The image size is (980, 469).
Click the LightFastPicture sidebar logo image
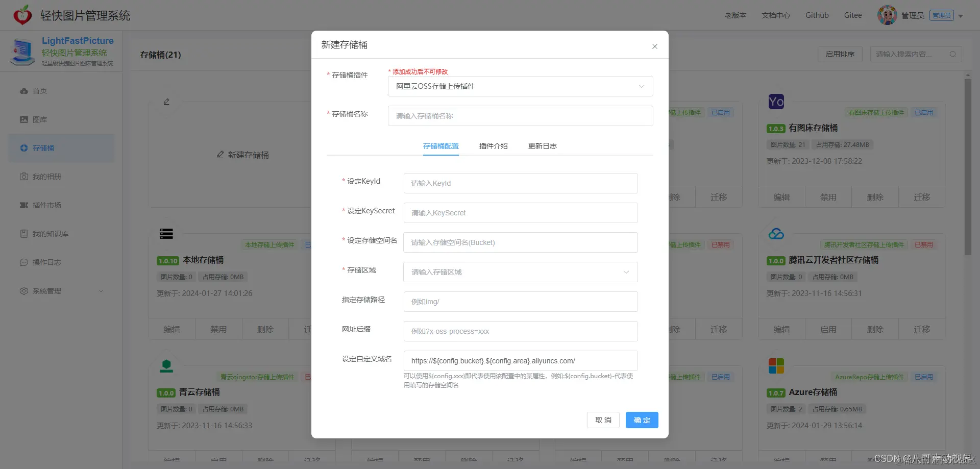coord(22,52)
